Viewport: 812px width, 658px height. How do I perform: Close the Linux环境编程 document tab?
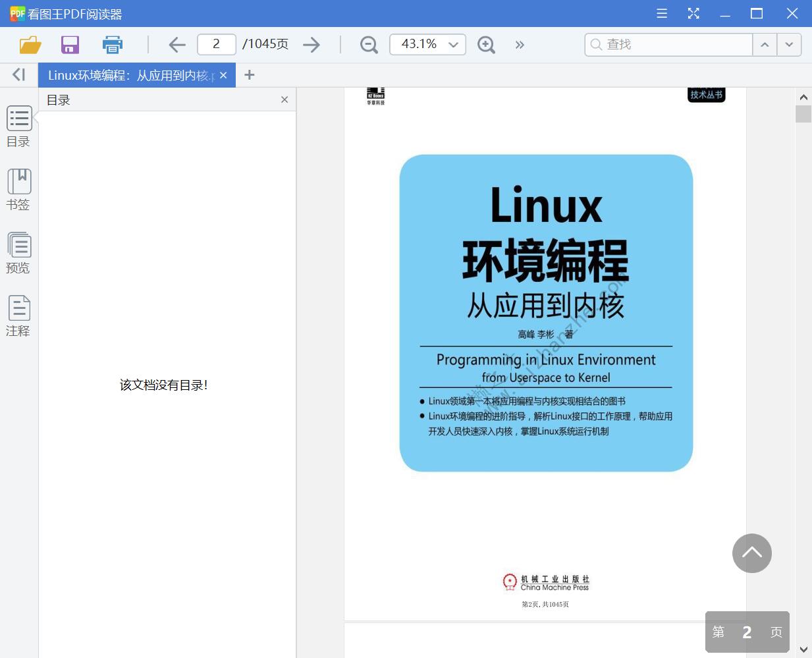223,74
